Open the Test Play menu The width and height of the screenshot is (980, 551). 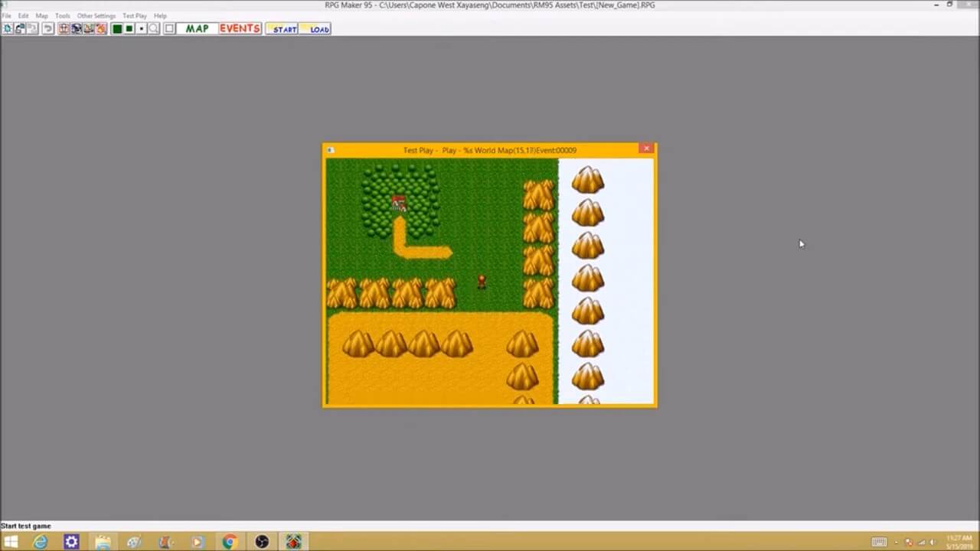point(135,15)
